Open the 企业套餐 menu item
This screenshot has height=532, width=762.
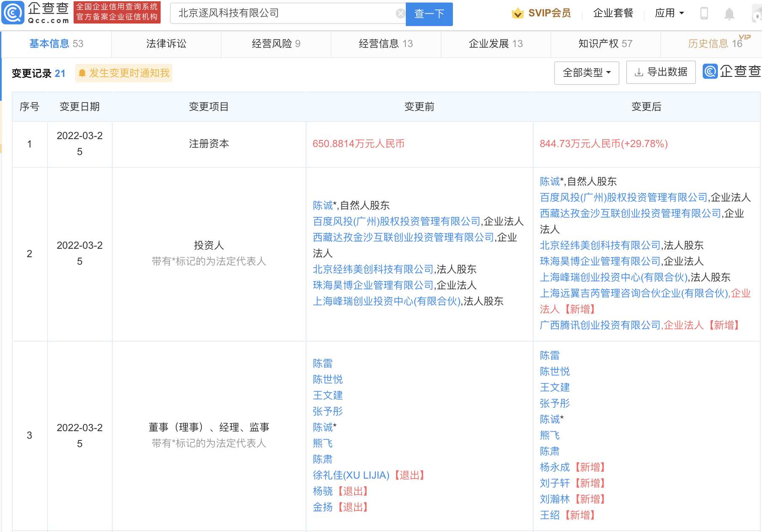pos(613,13)
